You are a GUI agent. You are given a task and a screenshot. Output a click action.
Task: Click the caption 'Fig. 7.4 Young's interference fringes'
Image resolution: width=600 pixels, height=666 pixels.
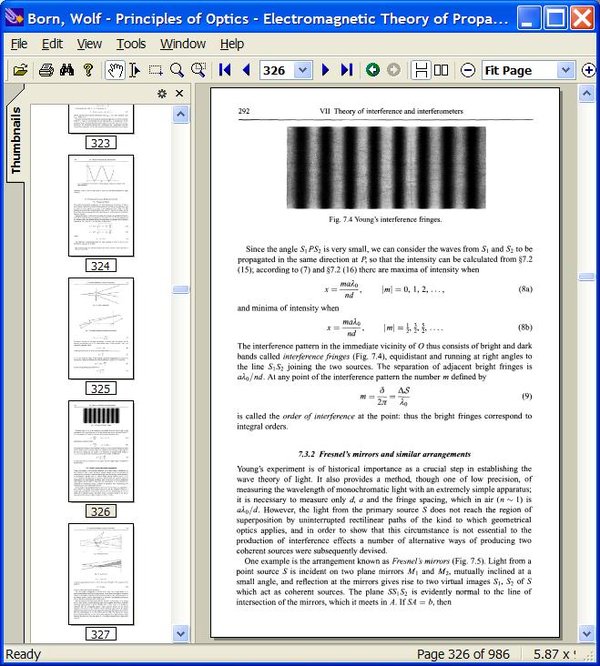385,219
